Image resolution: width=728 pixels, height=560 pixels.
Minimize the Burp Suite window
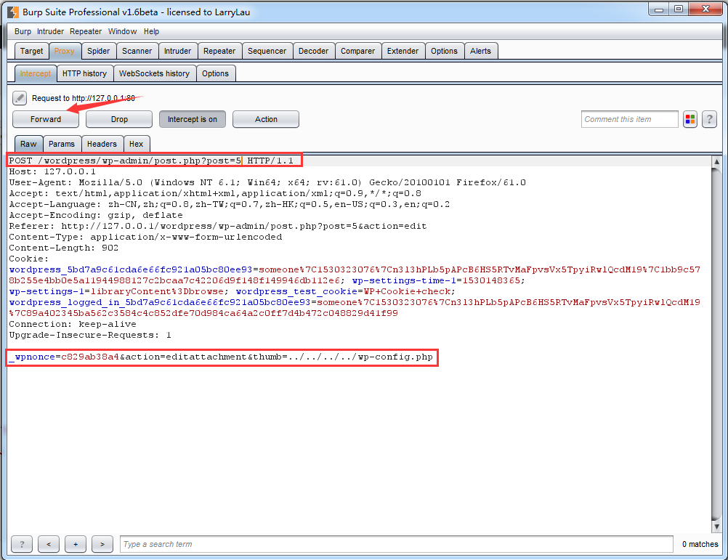point(659,9)
